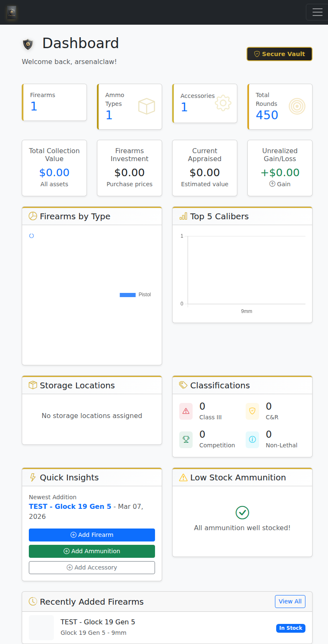This screenshot has height=644, width=328.
Task: Click the Glock 19 thumbnail in Recently Added Firearms
Action: pos(41,627)
